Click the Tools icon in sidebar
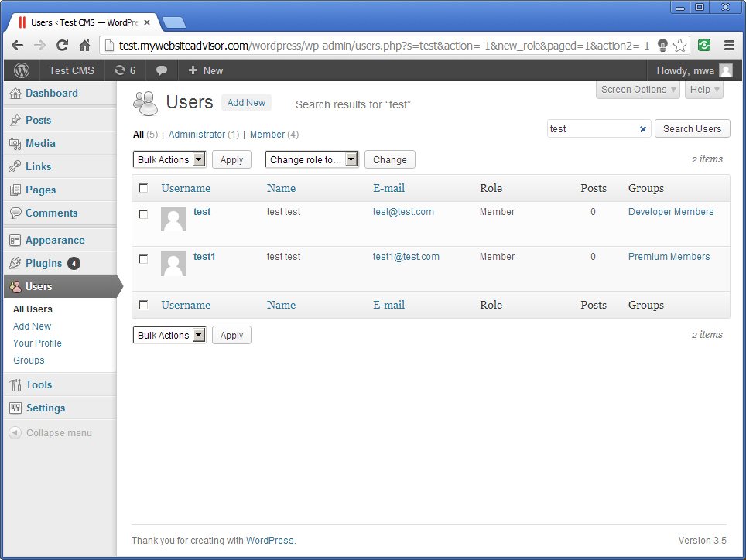Image resolution: width=746 pixels, height=560 pixels. pyautogui.click(x=15, y=385)
